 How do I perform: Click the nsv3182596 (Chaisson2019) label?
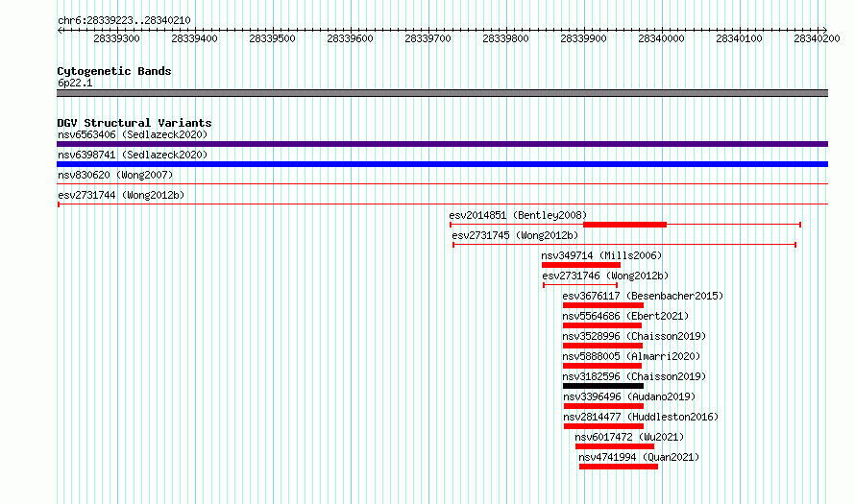(x=634, y=376)
